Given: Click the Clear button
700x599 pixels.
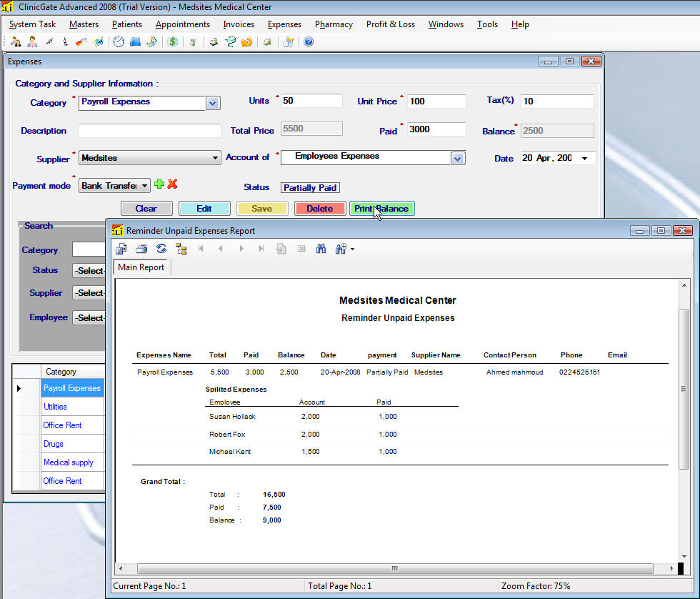Looking at the screenshot, I should coord(146,209).
